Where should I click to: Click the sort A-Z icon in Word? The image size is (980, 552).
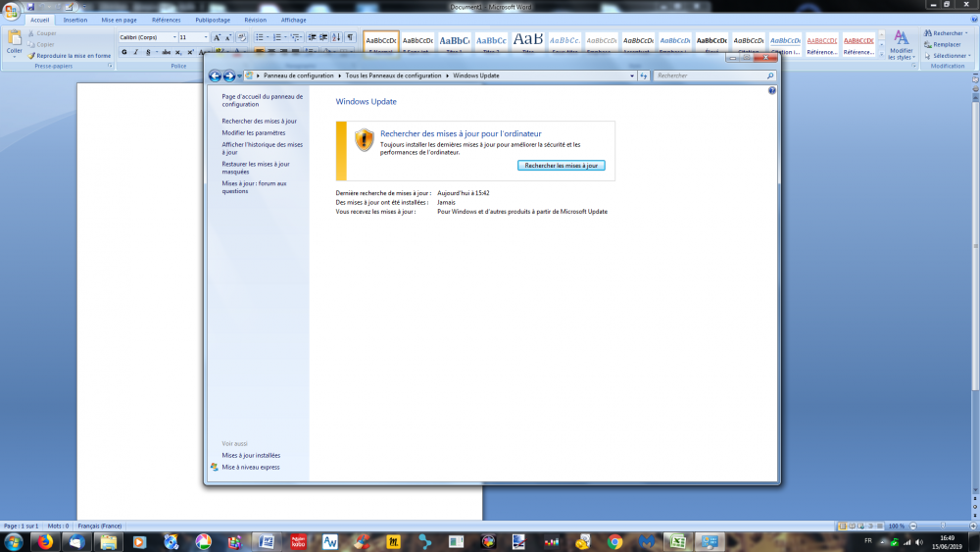point(337,37)
